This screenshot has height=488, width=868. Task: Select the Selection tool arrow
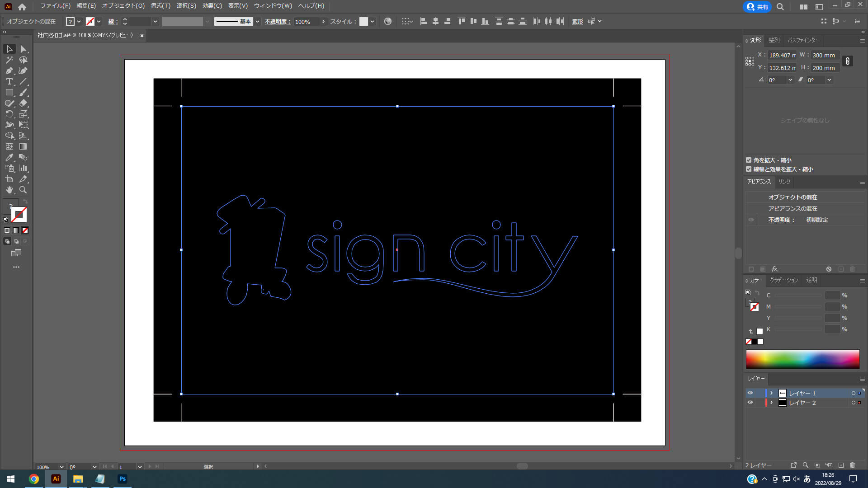click(9, 49)
